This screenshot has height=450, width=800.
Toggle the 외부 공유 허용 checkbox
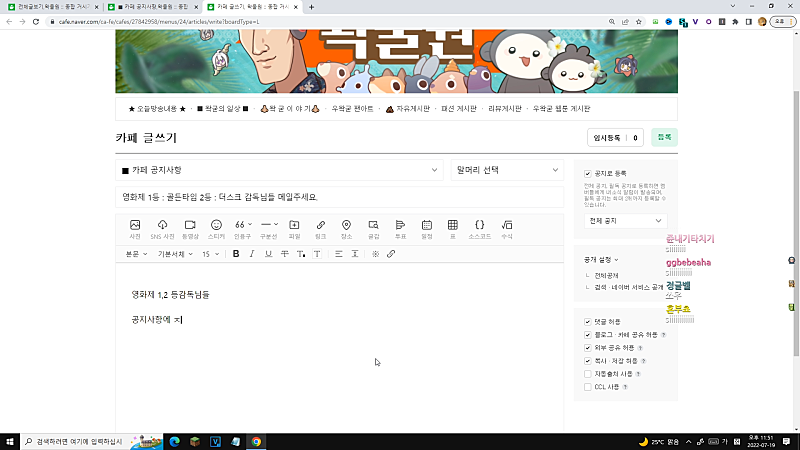coord(588,348)
